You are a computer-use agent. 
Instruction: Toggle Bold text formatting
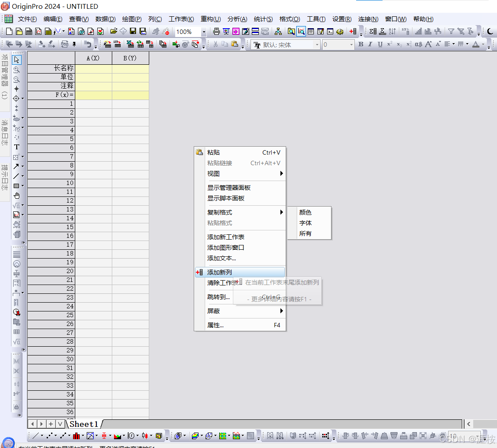click(x=361, y=44)
